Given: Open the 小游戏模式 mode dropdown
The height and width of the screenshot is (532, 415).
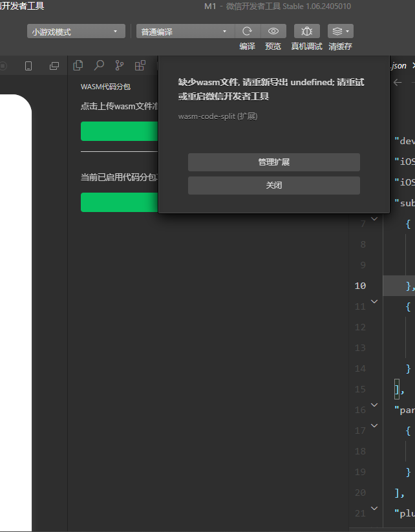Looking at the screenshot, I should click(76, 32).
